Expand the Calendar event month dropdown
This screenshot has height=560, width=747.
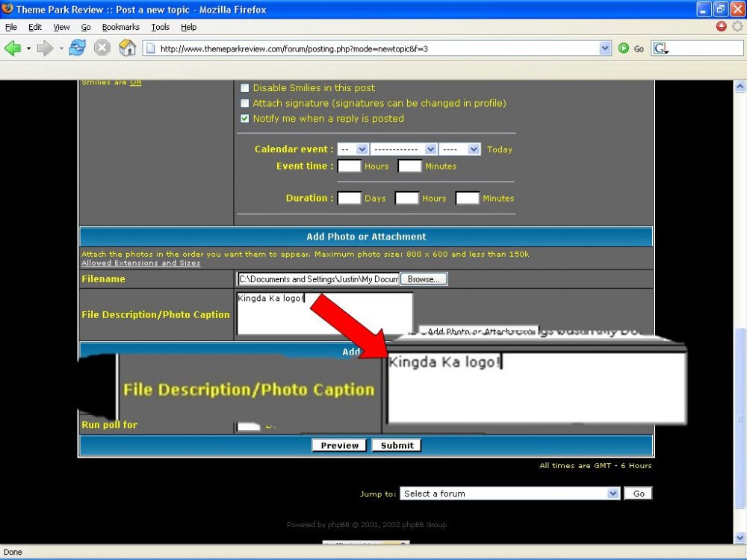(403, 149)
